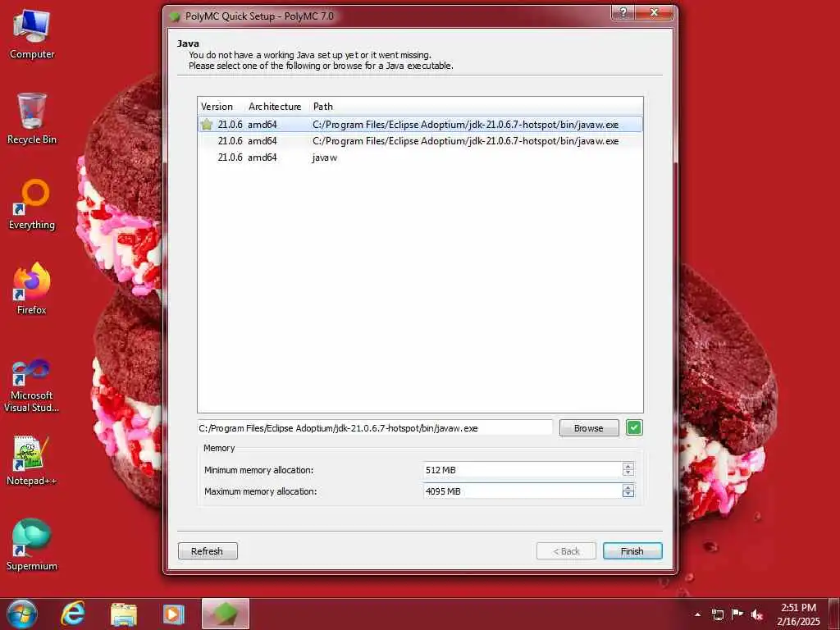Click the Show Desktop strip on taskbar

834,614
